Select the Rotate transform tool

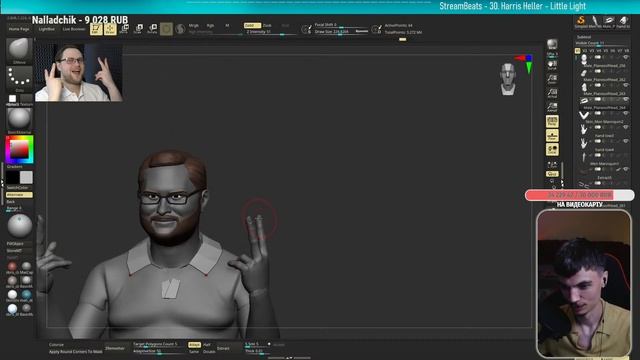click(x=152, y=29)
